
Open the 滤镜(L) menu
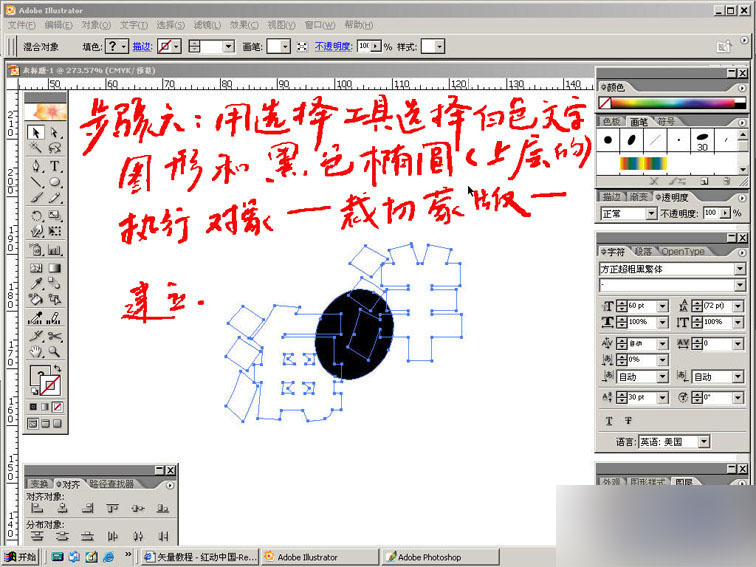(207, 25)
